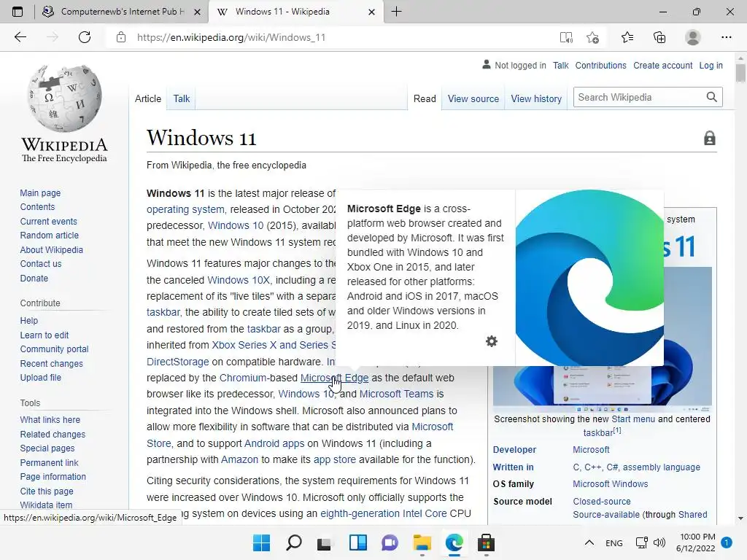This screenshot has height=560, width=747.
Task: Open Recent changes in the sidebar
Action: [52, 363]
